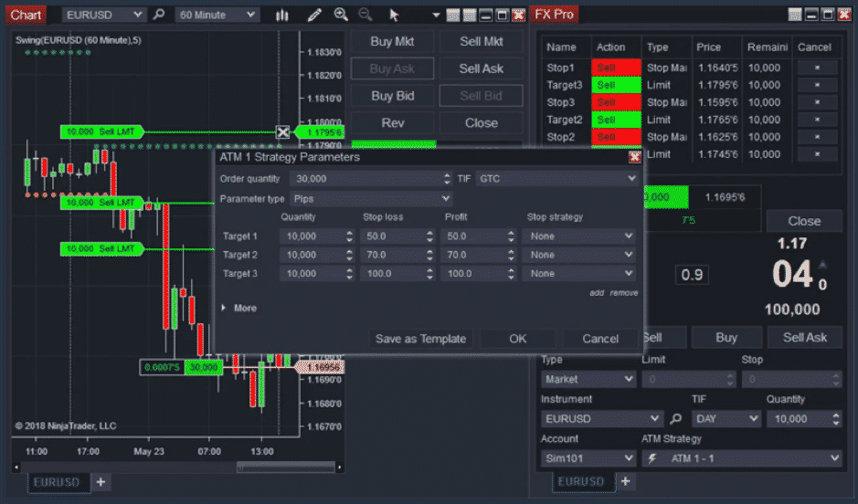Open Target 3 stop strategy dropdown
This screenshot has width=858, height=504.
point(579,273)
